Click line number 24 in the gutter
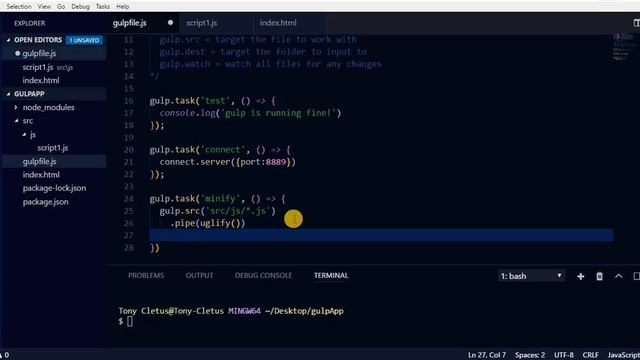The width and height of the screenshot is (640, 360). tap(129, 199)
